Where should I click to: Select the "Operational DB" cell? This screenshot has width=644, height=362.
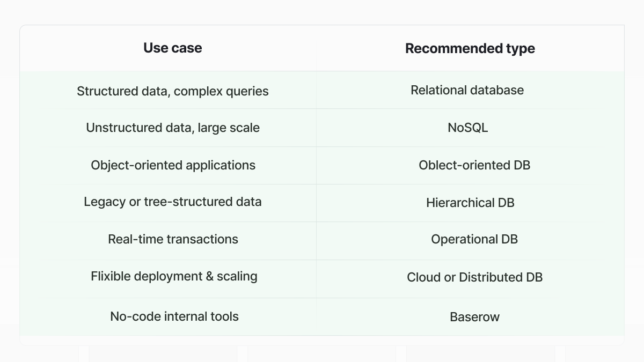pyautogui.click(x=474, y=239)
